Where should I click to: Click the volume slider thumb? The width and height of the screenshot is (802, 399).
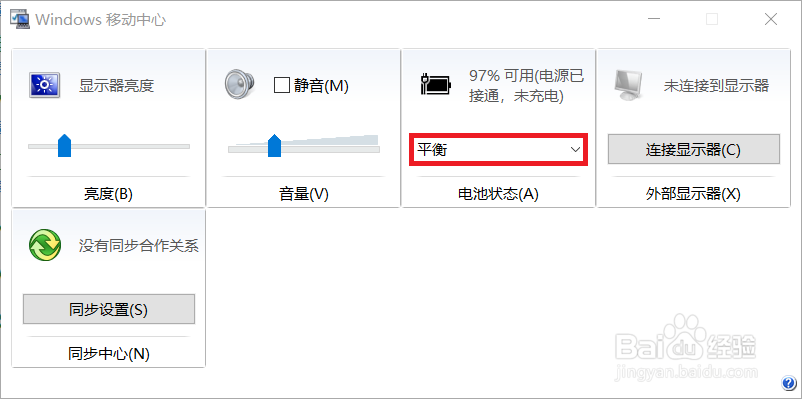tap(275, 145)
